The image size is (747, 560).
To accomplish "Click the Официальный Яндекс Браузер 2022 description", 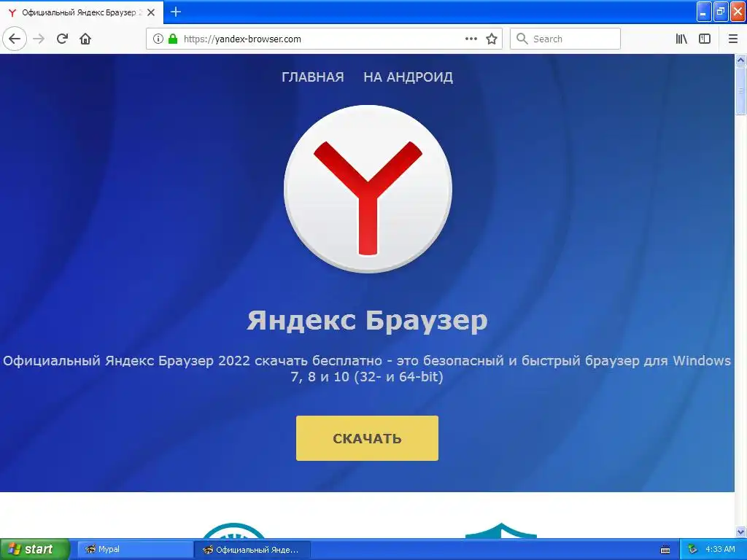I will coord(367,368).
